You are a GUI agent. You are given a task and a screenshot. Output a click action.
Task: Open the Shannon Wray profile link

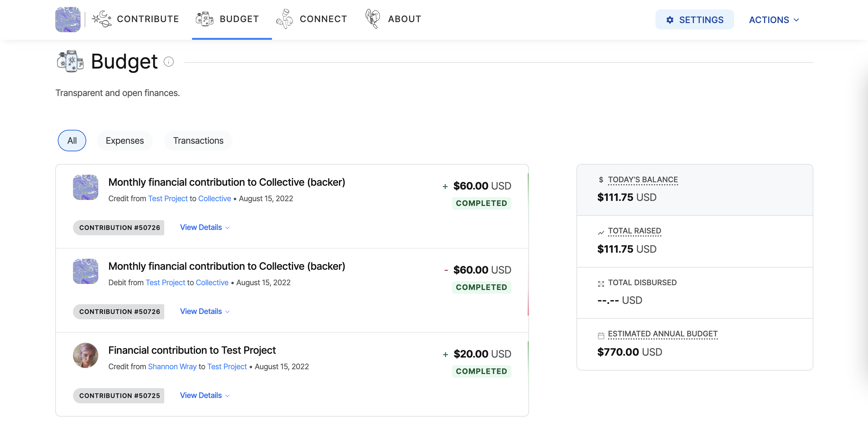[x=172, y=366]
